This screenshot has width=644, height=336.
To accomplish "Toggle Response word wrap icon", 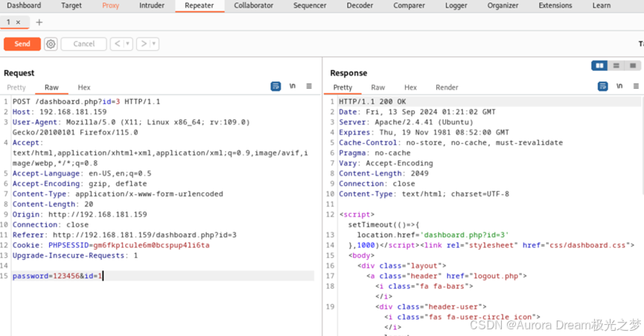I will pos(602,86).
